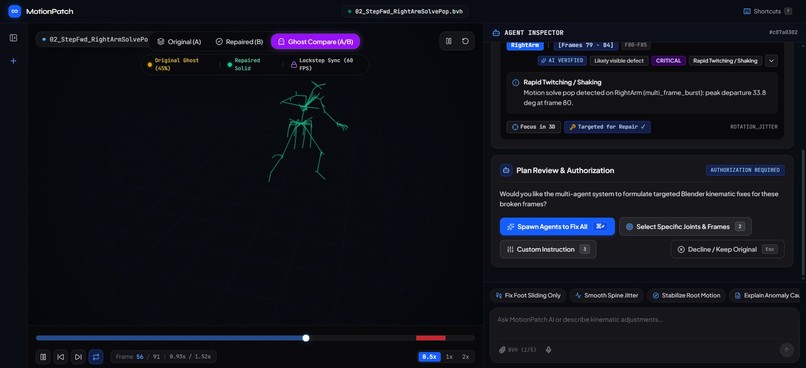806x368 pixels.
Task: Jump to red anomaly region on timeline
Action: click(x=431, y=338)
